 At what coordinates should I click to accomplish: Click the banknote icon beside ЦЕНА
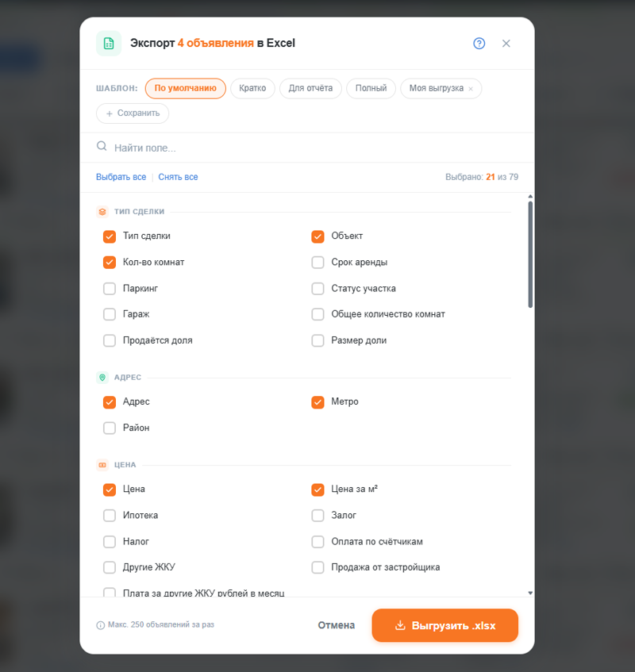(x=102, y=464)
